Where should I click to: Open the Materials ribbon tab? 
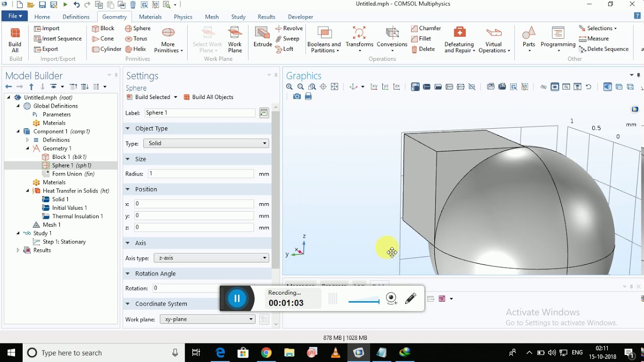(x=150, y=17)
